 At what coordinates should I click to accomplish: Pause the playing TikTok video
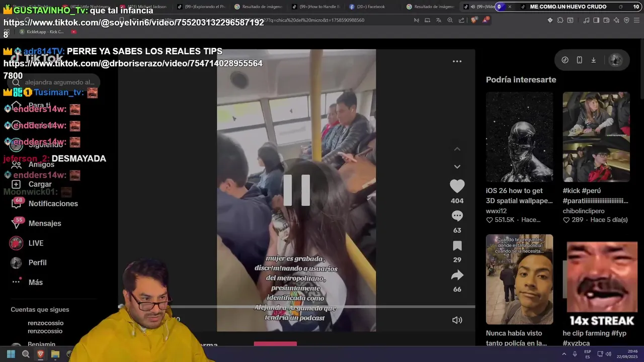point(296,190)
